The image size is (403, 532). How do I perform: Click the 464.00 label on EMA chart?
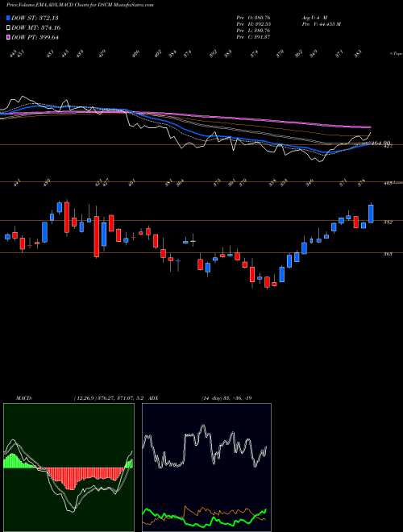pyautogui.click(x=382, y=143)
